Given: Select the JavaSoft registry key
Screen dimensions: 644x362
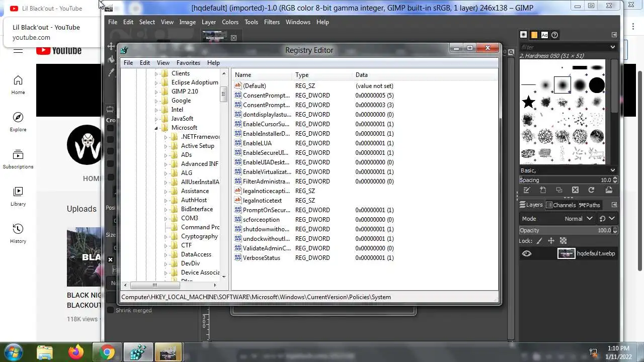Looking at the screenshot, I should [x=182, y=119].
